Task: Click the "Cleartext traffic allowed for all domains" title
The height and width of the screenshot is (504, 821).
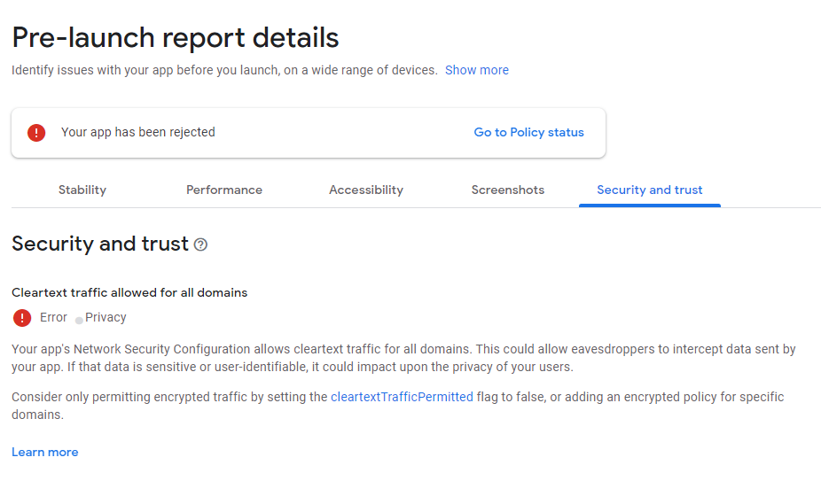Action: click(x=129, y=292)
